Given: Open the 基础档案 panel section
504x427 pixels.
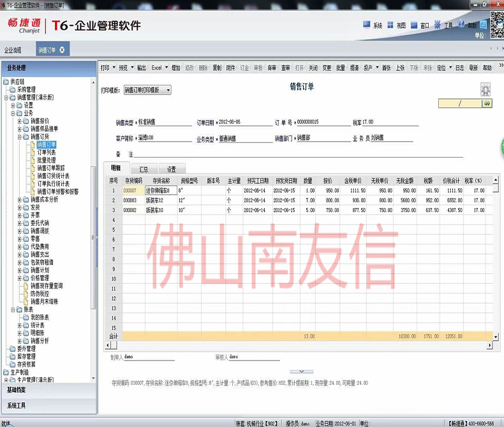Looking at the screenshot, I should [x=49, y=390].
